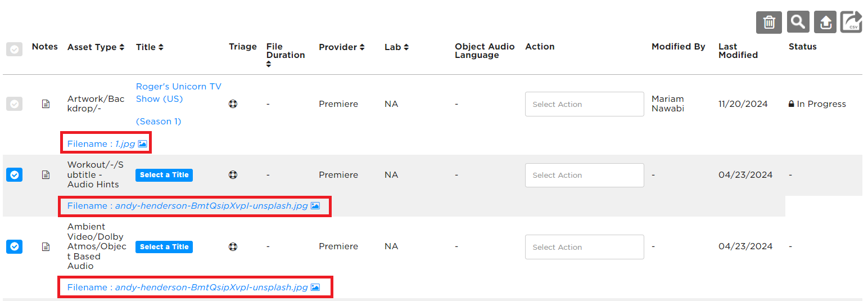868x301 pixels.
Task: Open Select Action dropdown for Artwork row
Action: pos(584,104)
